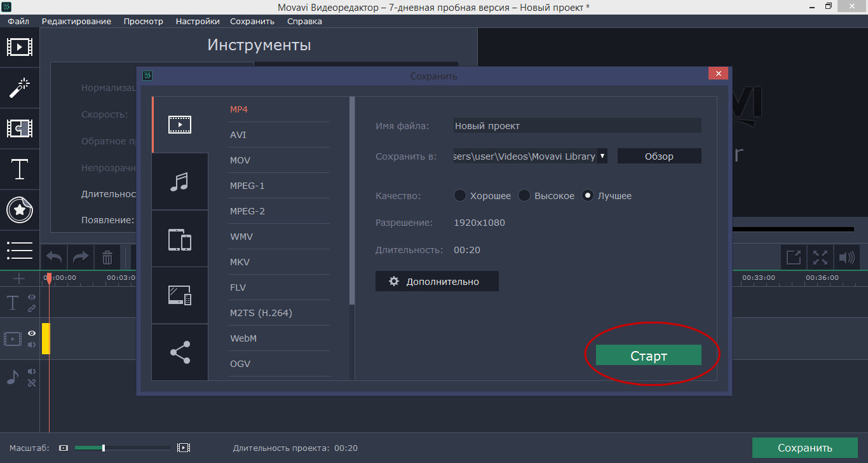Select the Devices category icon

(180, 238)
